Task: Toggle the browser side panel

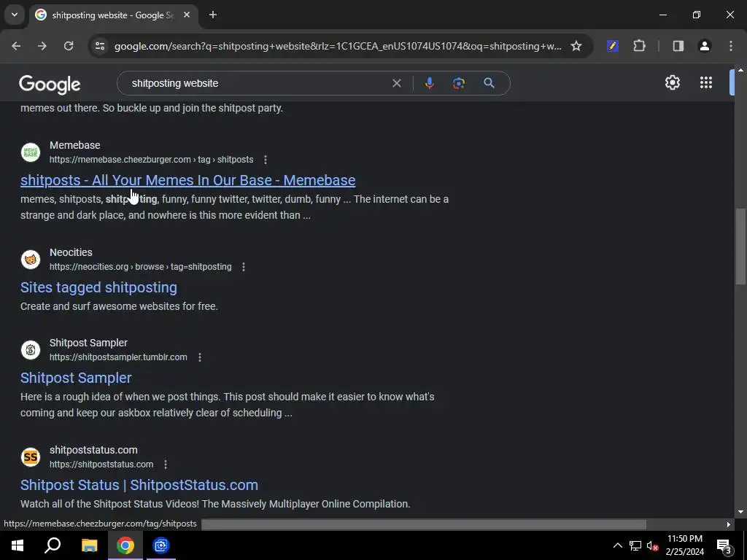Action: (678, 46)
